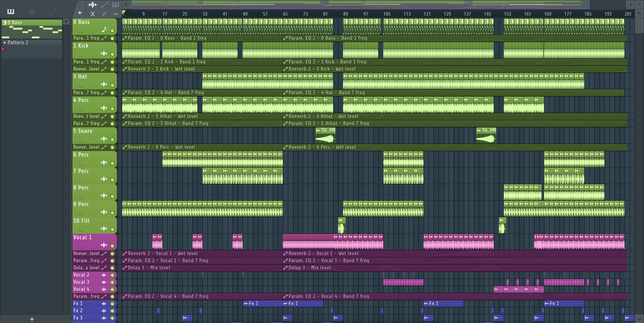The height and width of the screenshot is (323, 644).
Task: Click the red arrow marker in the pattern picker
Action: pos(3,49)
